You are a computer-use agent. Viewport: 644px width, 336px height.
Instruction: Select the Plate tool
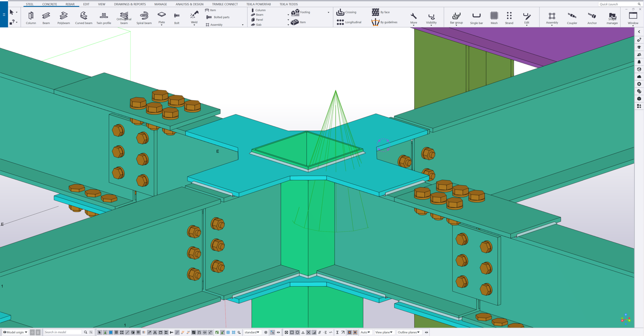point(161,18)
